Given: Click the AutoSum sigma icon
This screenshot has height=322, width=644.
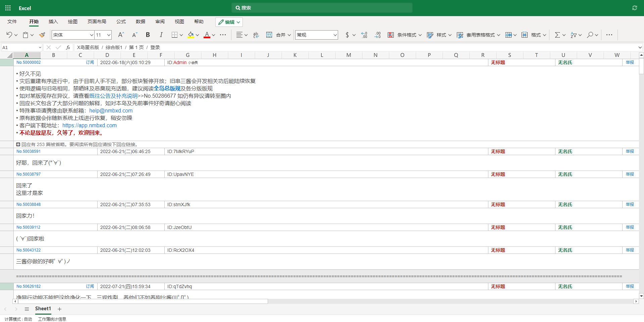Looking at the screenshot, I should [x=557, y=35].
